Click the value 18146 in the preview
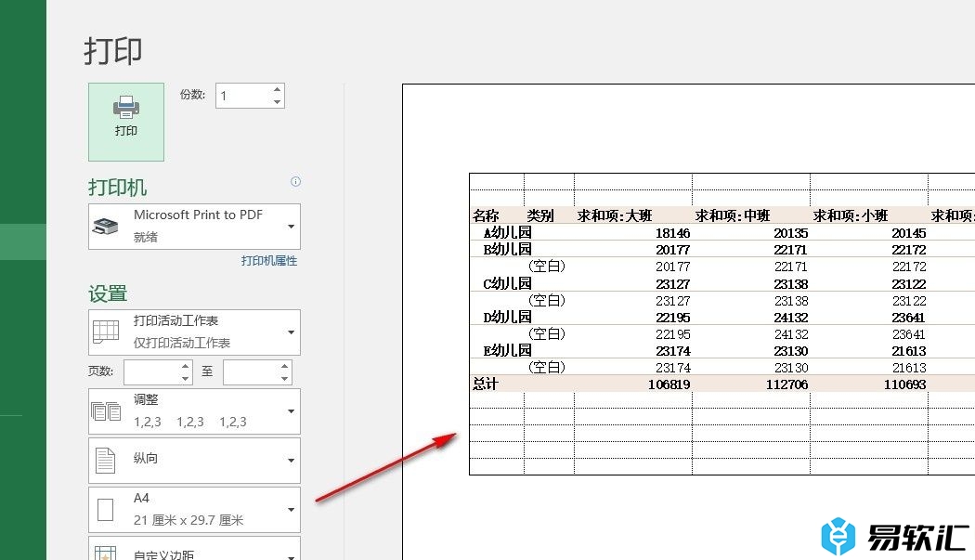Screen dimensions: 975x560 click(x=673, y=233)
